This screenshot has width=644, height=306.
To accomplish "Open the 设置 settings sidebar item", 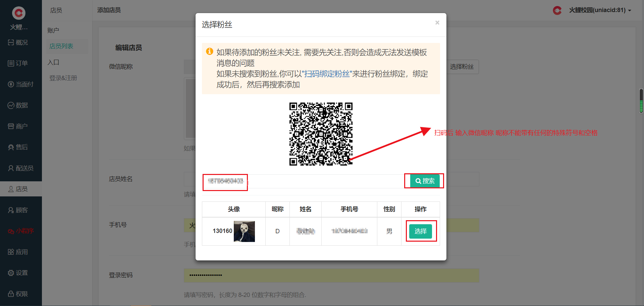I will 18,273.
